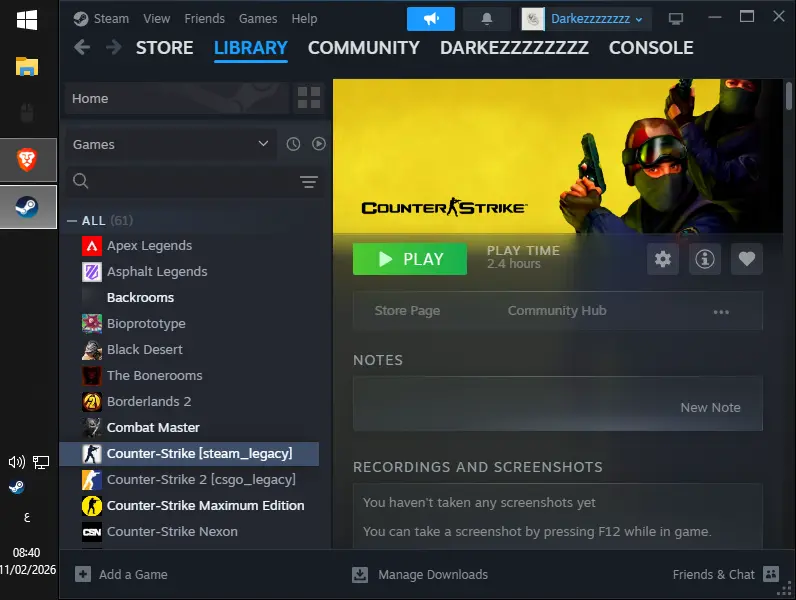Add game to favorites heart icon
The image size is (796, 600).
click(x=746, y=259)
